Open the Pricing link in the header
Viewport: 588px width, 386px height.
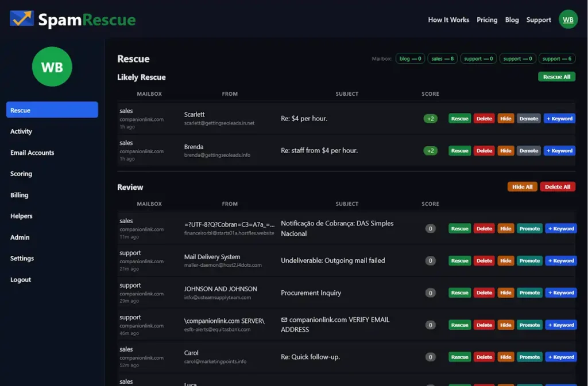[487, 20]
